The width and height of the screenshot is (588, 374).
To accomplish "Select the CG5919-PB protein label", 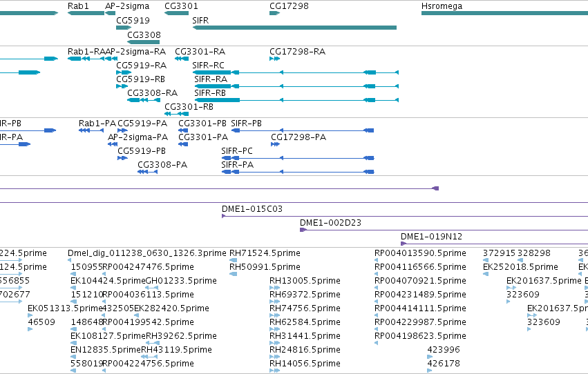I will [x=142, y=151].
